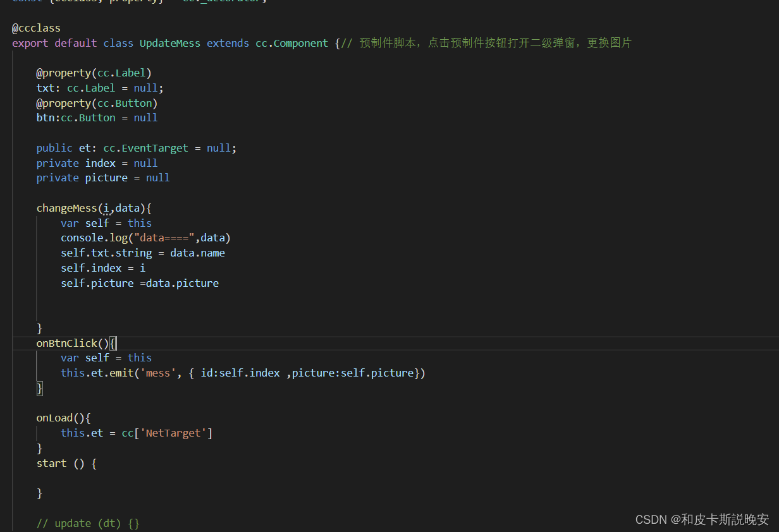Screen dimensions: 779x532
Task: Click the "data====" string literal
Action: click(x=164, y=238)
